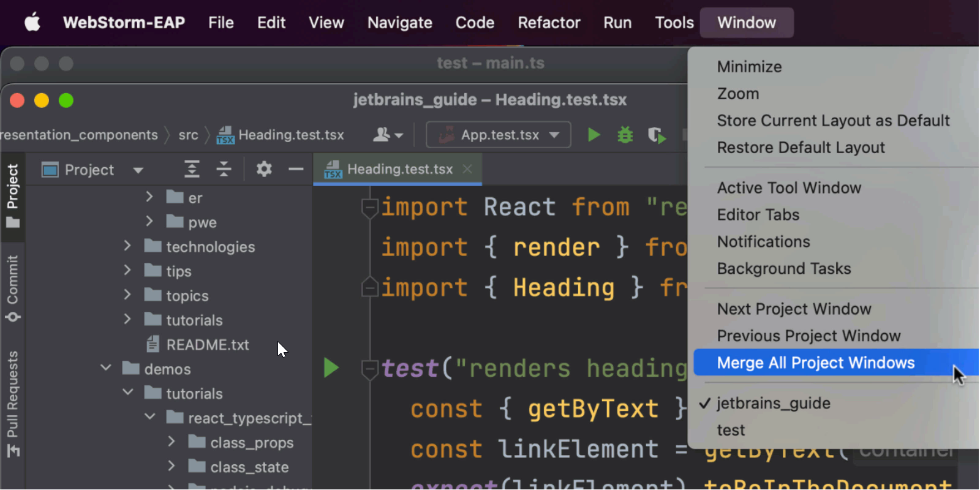This screenshot has height=490, width=980.
Task: Select Store Current Layout as Default
Action: click(833, 121)
